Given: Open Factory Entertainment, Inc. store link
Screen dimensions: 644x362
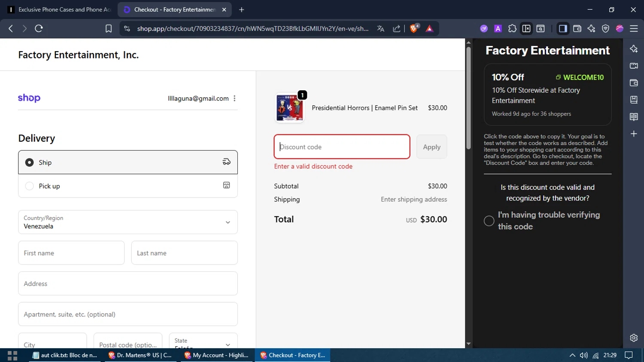Looking at the screenshot, I should 78,55.
